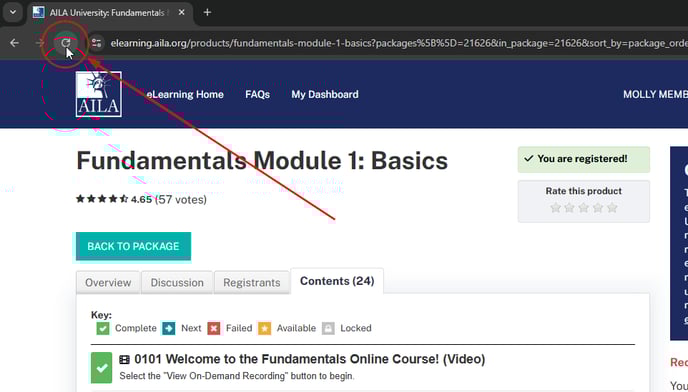The width and height of the screenshot is (688, 392).
Task: Rate this product two stars
Action: tap(570, 208)
